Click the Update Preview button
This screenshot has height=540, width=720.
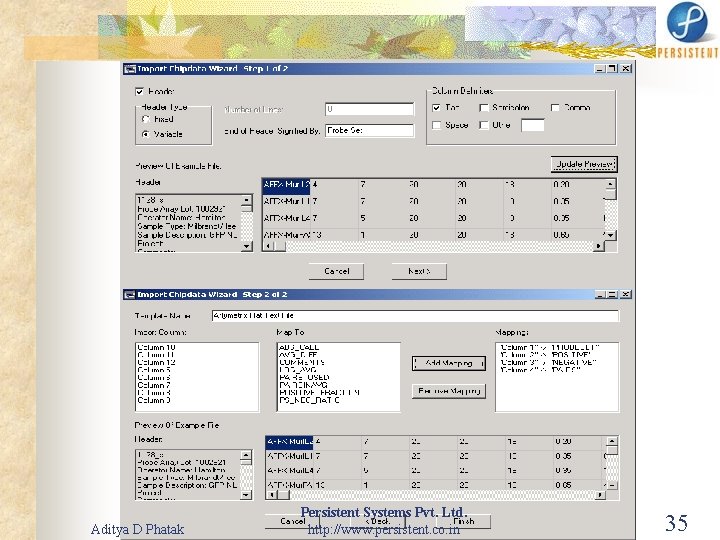tap(584, 164)
